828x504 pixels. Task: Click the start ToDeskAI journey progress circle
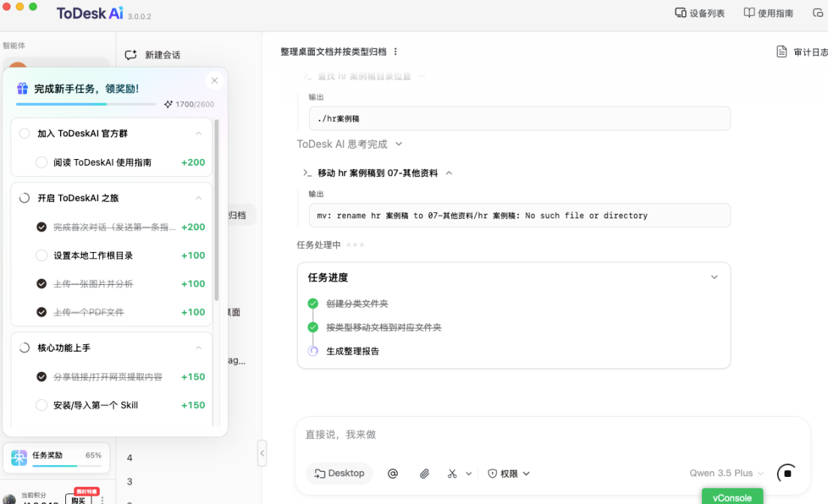tap(24, 198)
